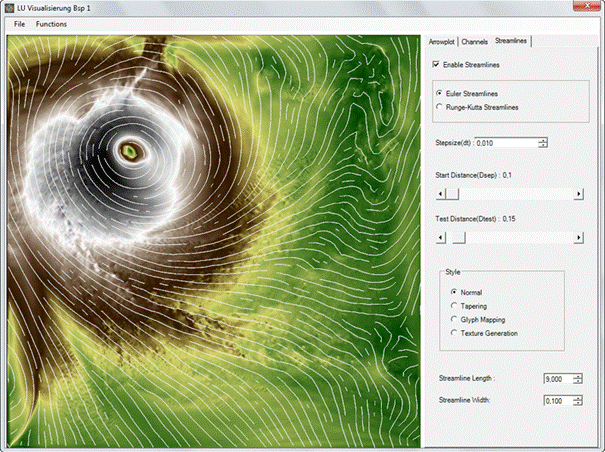Viewport: 605px width, 452px height.
Task: Select the Texture Generation style
Action: (x=455, y=332)
